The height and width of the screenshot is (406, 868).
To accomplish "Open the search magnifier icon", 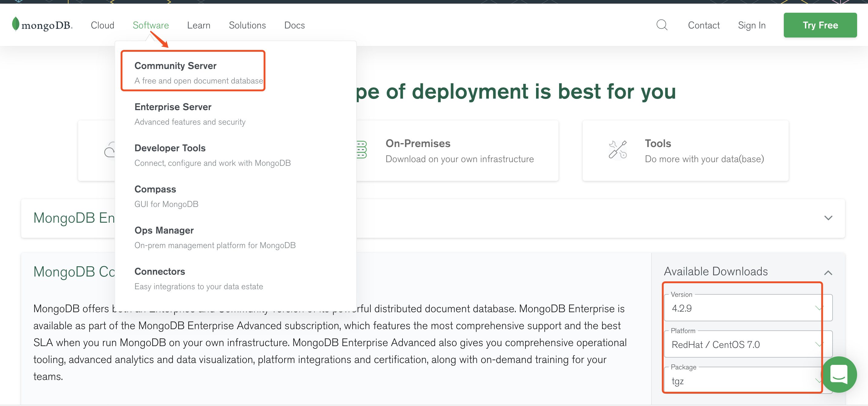I will tap(662, 25).
